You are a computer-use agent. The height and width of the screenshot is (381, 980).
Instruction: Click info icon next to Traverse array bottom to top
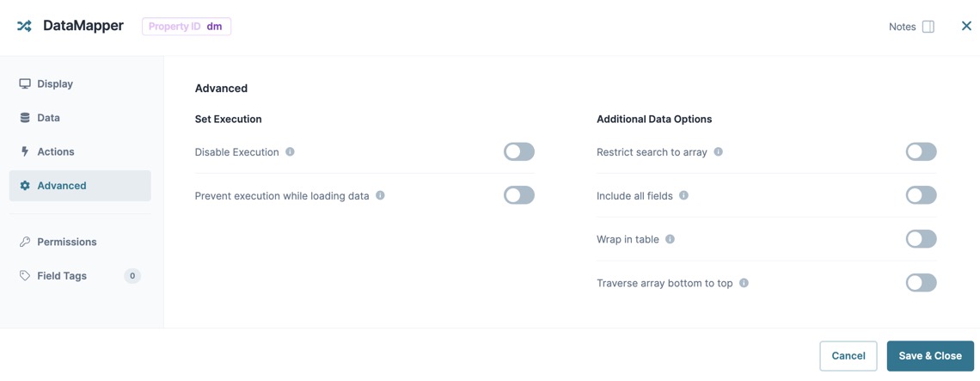pyautogui.click(x=744, y=283)
